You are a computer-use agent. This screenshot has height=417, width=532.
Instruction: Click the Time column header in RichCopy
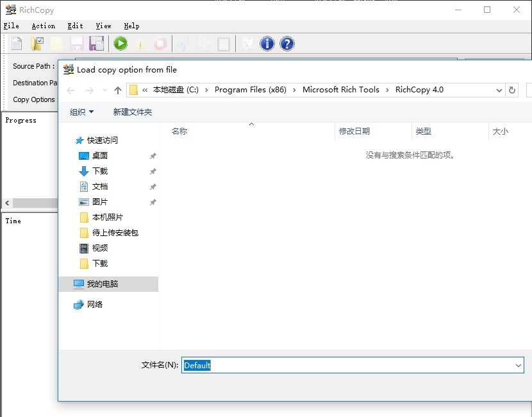click(13, 221)
